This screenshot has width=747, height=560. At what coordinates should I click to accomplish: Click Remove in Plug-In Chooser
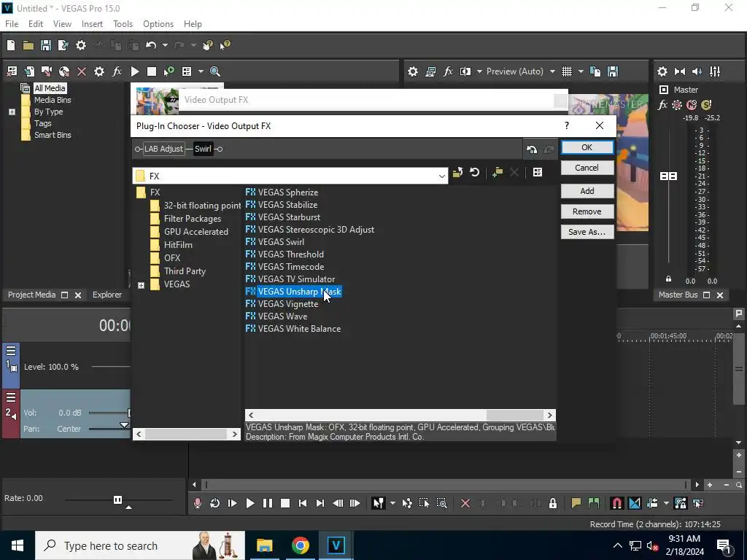click(587, 211)
